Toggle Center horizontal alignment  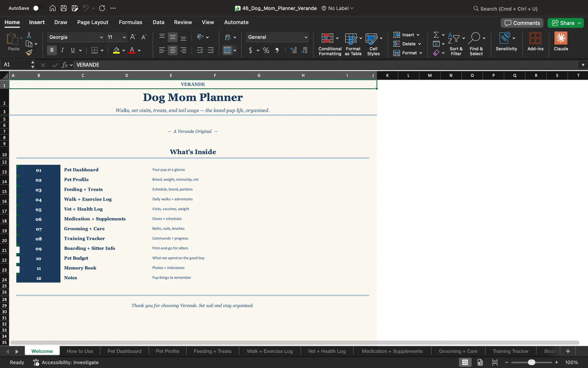pyautogui.click(x=172, y=50)
